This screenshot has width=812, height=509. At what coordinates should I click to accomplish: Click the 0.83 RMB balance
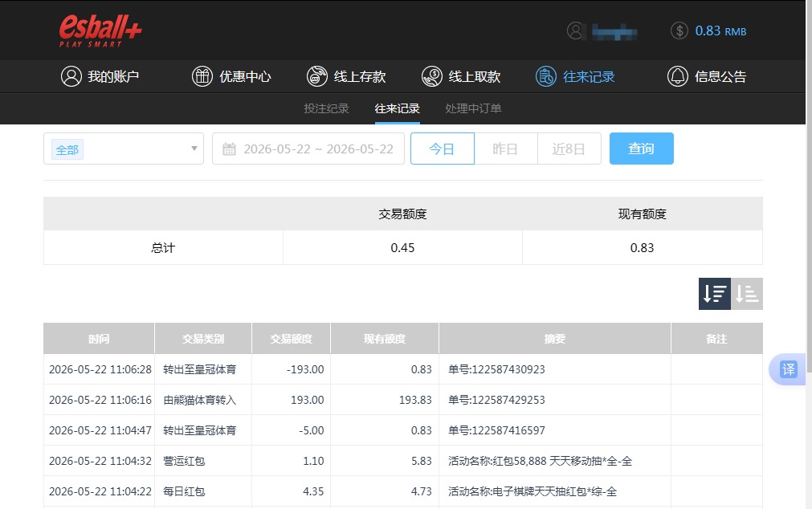pyautogui.click(x=720, y=31)
